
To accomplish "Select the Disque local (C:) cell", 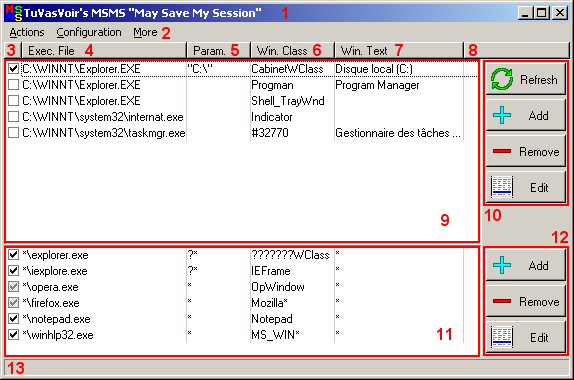I will click(x=374, y=69).
